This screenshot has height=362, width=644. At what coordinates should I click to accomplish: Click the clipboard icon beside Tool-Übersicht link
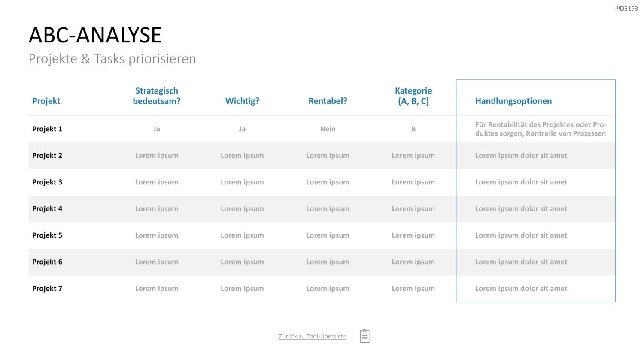(x=365, y=336)
